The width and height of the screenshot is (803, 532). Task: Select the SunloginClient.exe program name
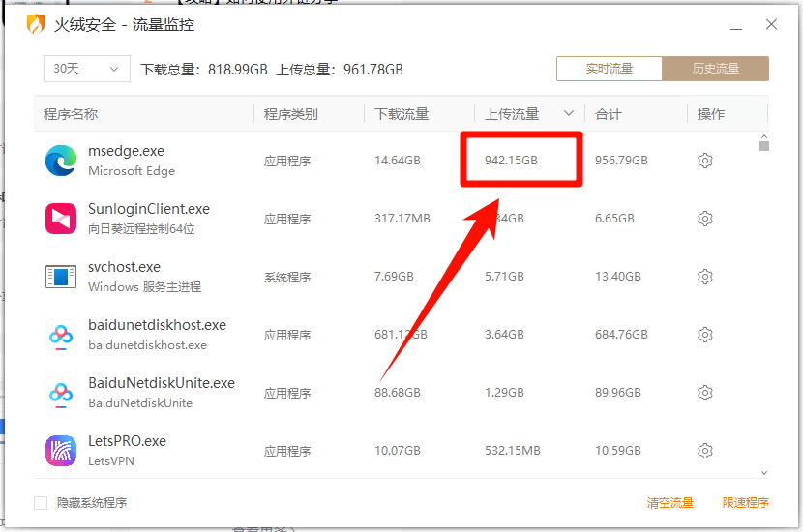[x=149, y=209]
